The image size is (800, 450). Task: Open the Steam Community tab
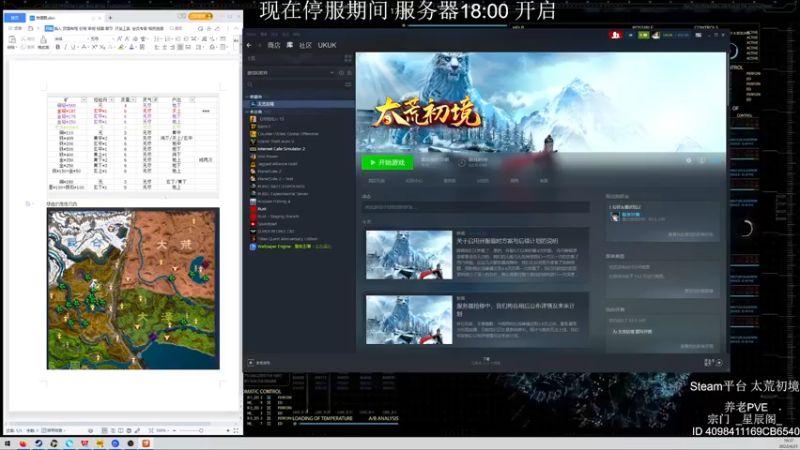click(305, 45)
